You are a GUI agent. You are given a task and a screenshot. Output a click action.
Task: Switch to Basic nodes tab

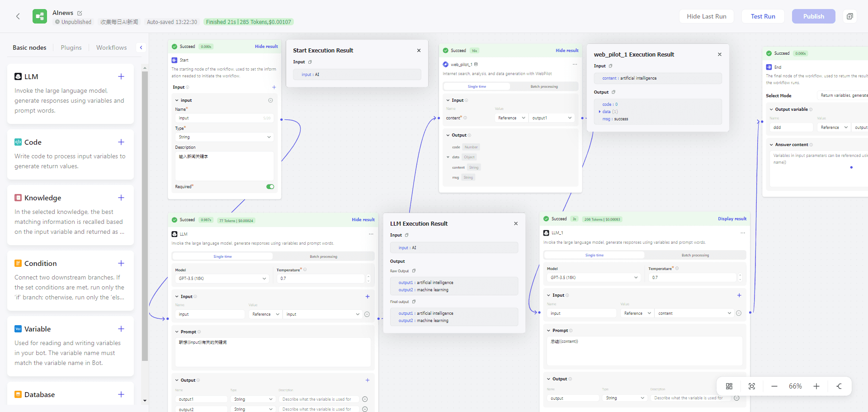click(x=29, y=47)
